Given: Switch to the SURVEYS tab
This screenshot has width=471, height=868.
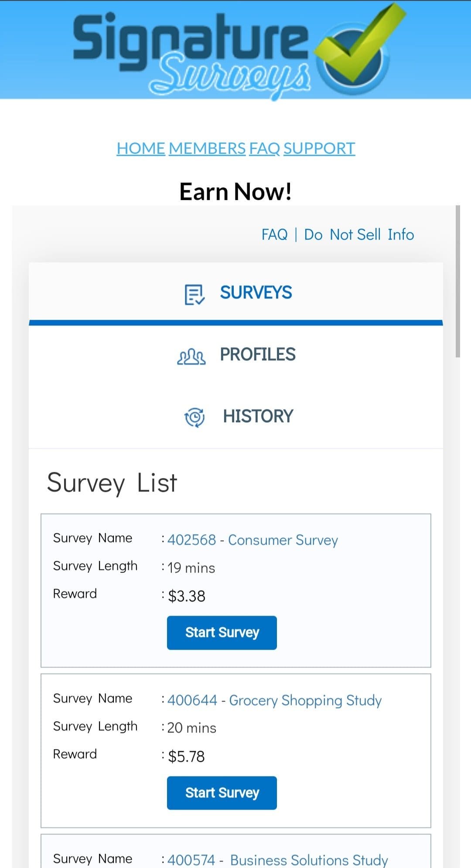Looking at the screenshot, I should click(256, 293).
